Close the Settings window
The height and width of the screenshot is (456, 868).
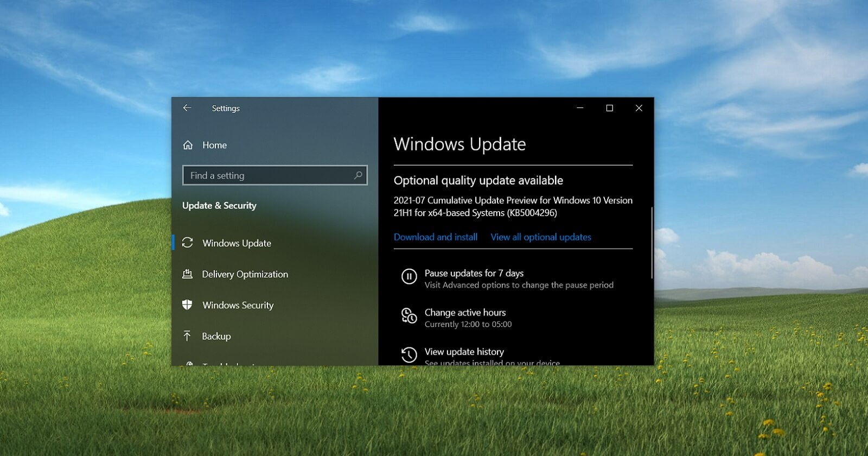coord(639,108)
